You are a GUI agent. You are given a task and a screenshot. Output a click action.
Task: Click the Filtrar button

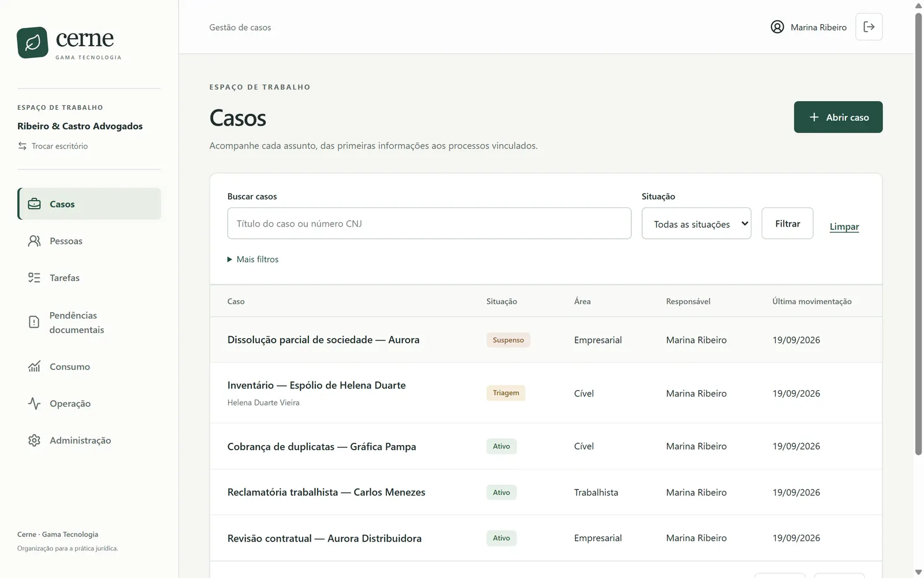click(787, 224)
